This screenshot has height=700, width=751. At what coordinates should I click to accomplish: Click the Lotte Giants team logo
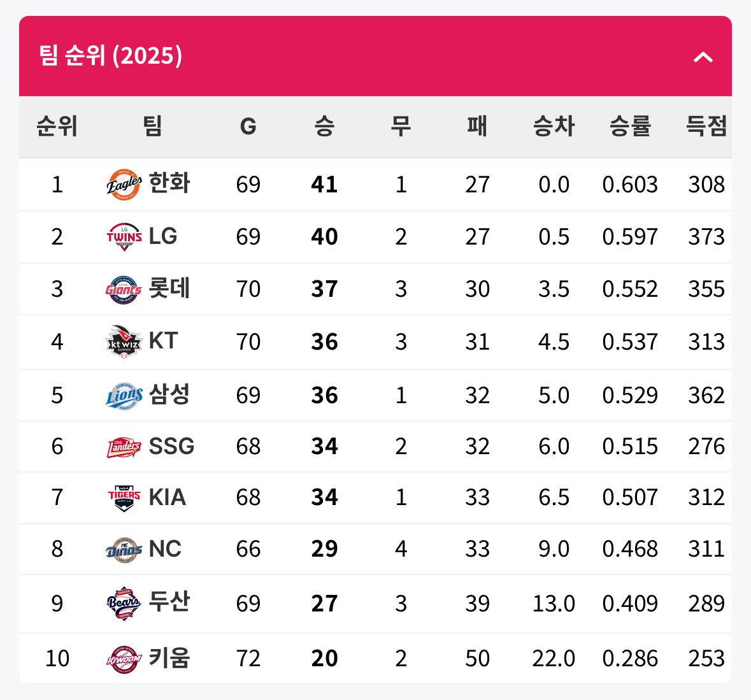(x=124, y=289)
